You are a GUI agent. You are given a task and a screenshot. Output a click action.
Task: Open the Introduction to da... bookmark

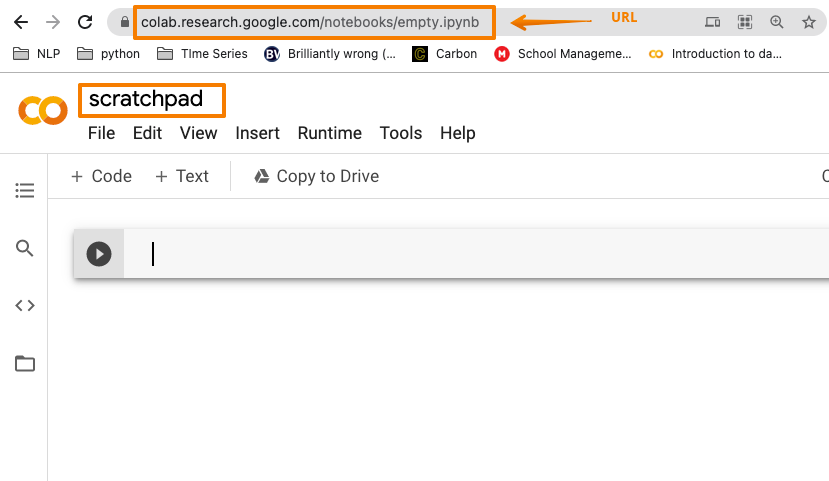pos(715,54)
